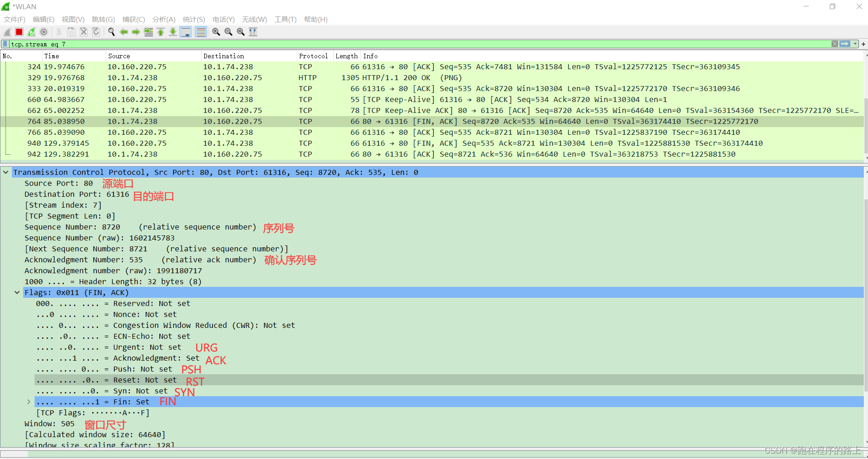Viewport: 868px width, 459px height.
Task: Open capture options gear icon
Action: [x=44, y=32]
